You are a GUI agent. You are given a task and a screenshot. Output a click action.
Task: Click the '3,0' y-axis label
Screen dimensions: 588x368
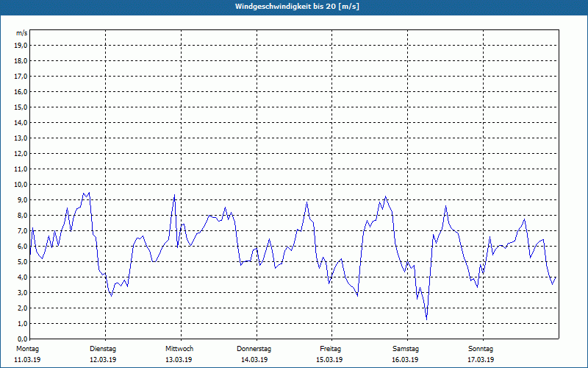coord(22,292)
